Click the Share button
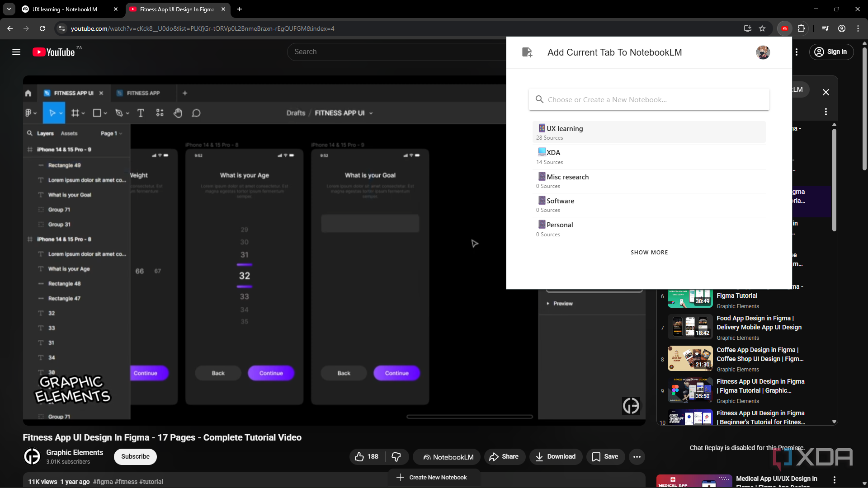 click(504, 457)
